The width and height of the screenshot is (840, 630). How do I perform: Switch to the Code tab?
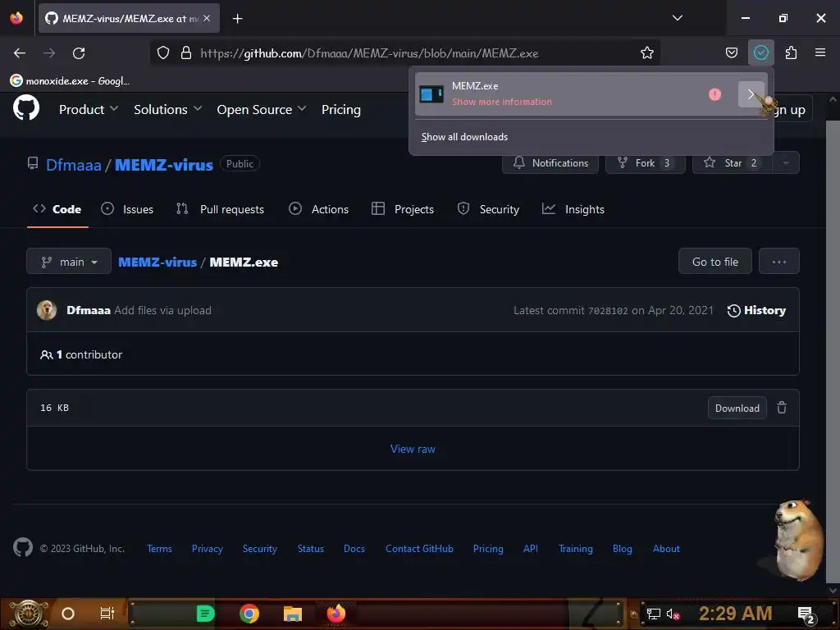click(57, 209)
